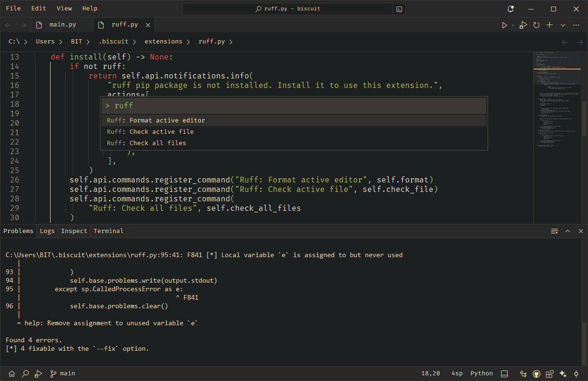588x381 pixels.
Task: Start debugging with the bug-play icon
Action: pyautogui.click(x=523, y=25)
